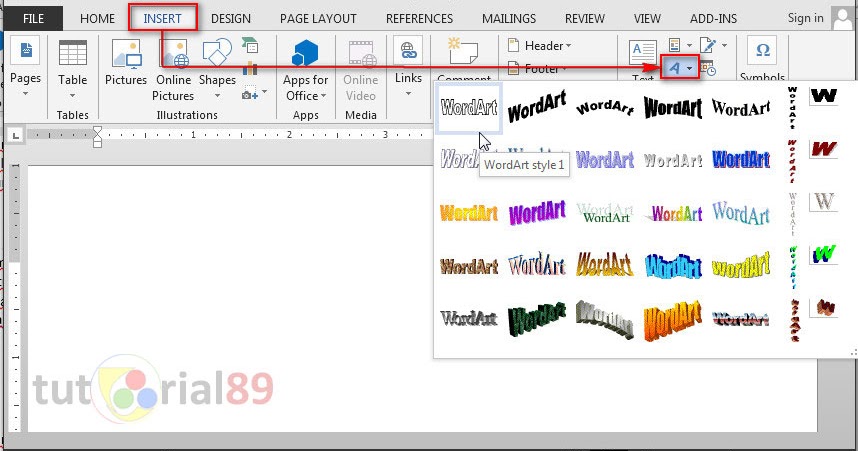Select the dark green 3D WordArt style
The height and width of the screenshot is (451, 858).
click(x=537, y=319)
